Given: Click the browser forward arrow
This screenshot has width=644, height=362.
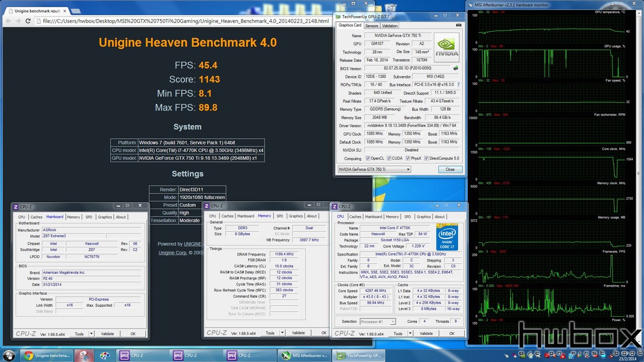Looking at the screenshot, I should pos(19,21).
